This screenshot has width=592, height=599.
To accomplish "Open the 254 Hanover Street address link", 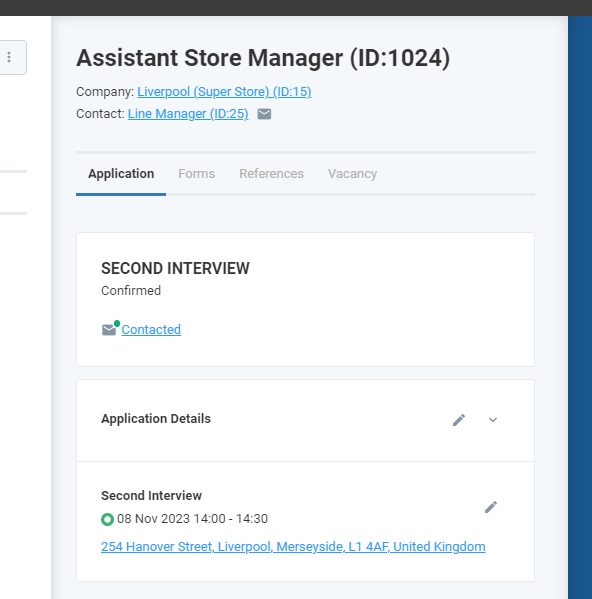I will [293, 547].
